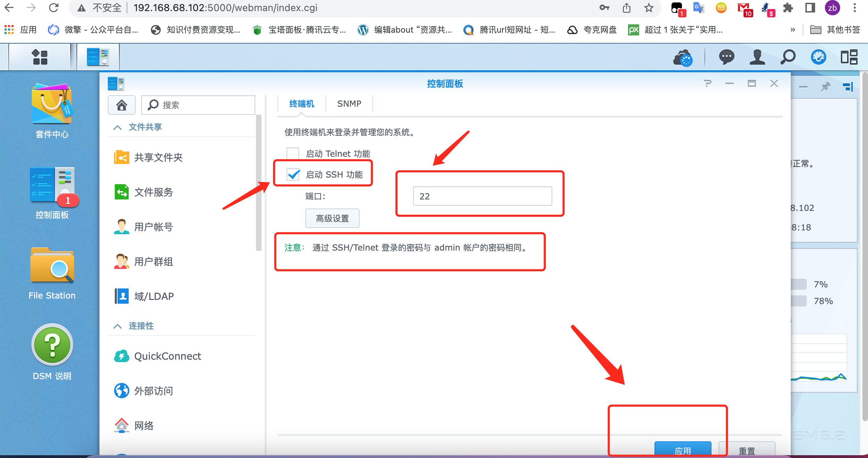The image size is (868, 458).
Task: Open saved passwords key icon
Action: tap(604, 8)
